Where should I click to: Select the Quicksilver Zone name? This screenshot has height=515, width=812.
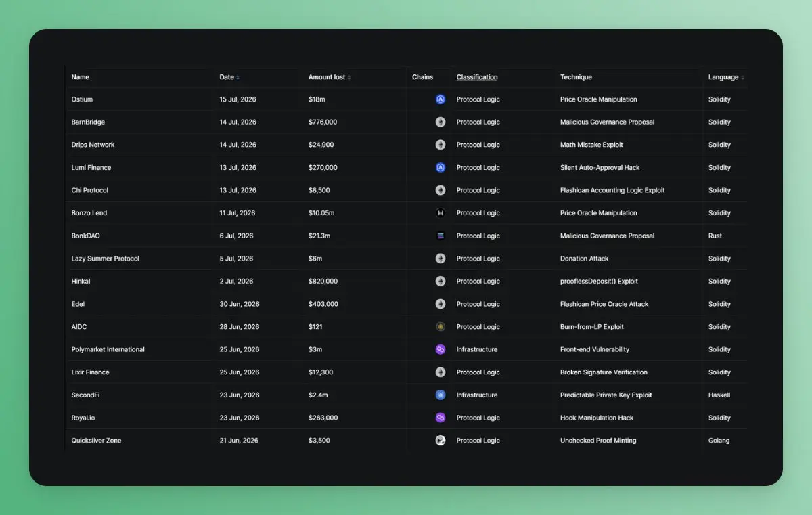(97, 441)
